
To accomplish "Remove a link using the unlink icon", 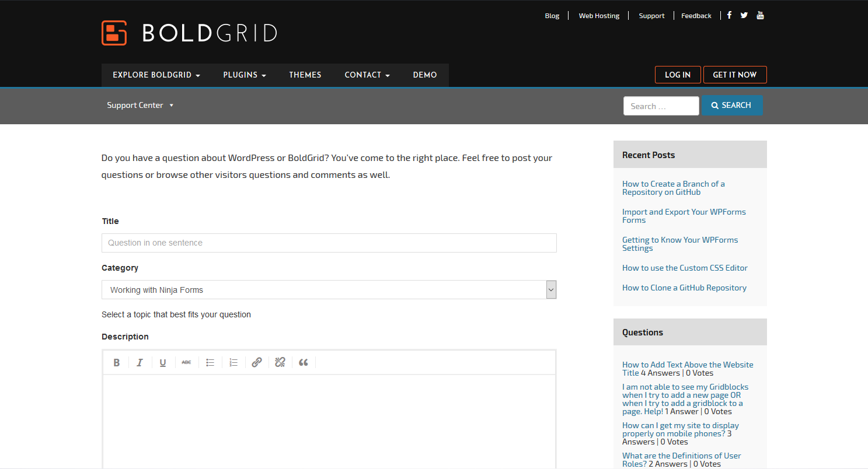I will [x=280, y=362].
